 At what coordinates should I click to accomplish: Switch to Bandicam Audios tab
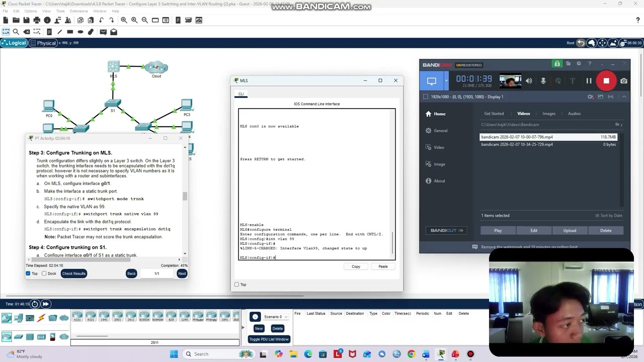pyautogui.click(x=574, y=114)
